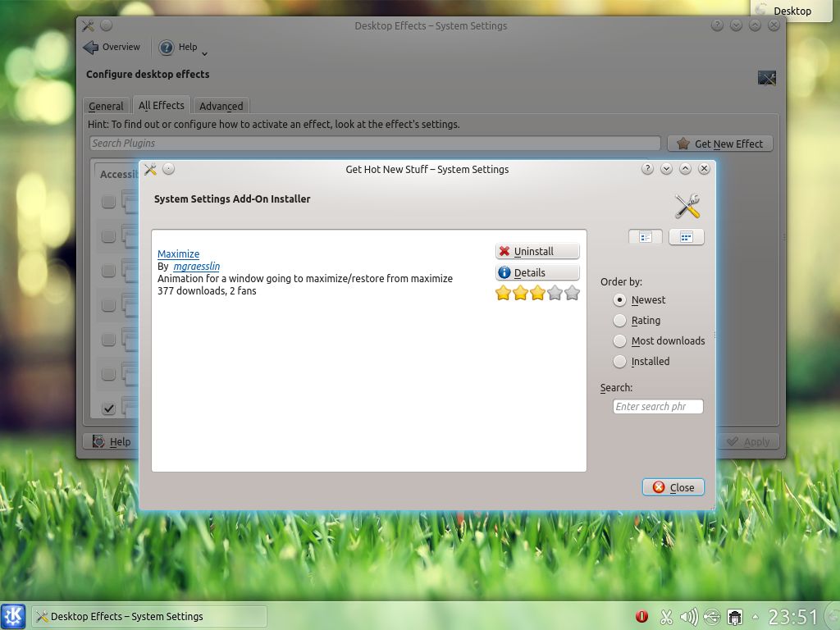Open the Maximize effect link
This screenshot has width=840, height=630.
pyautogui.click(x=178, y=254)
